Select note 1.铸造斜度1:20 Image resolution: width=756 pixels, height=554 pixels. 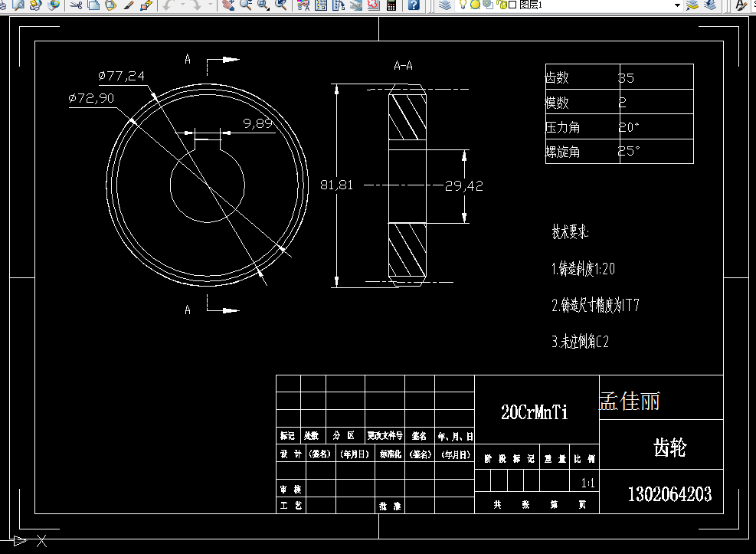click(584, 268)
